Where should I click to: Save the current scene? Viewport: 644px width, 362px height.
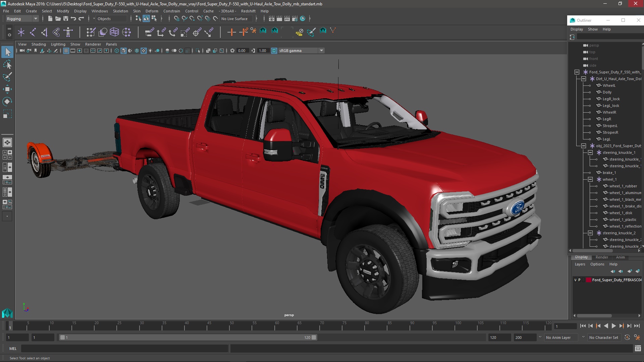pyautogui.click(x=66, y=19)
